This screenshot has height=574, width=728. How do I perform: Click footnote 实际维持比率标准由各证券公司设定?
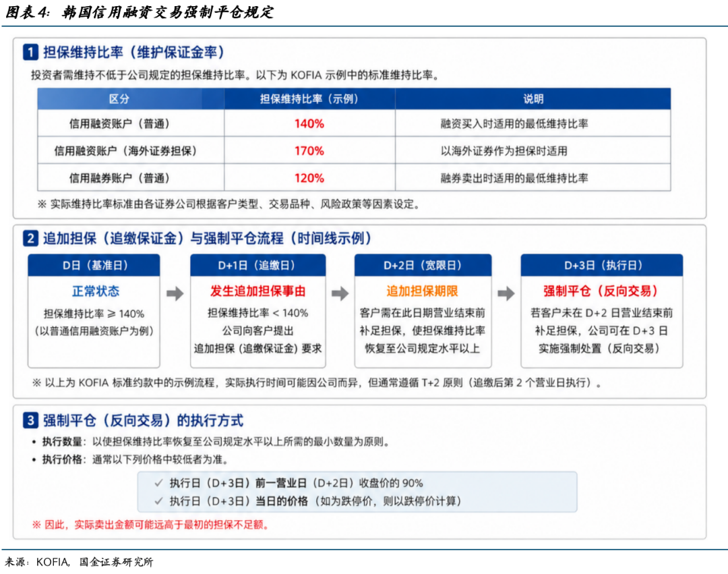[229, 204]
